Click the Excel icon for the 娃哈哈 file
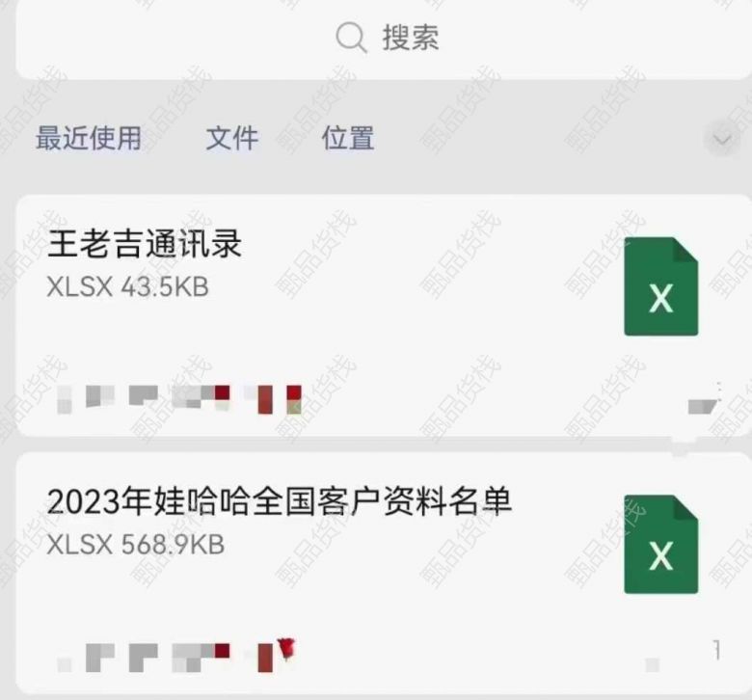 tap(660, 544)
